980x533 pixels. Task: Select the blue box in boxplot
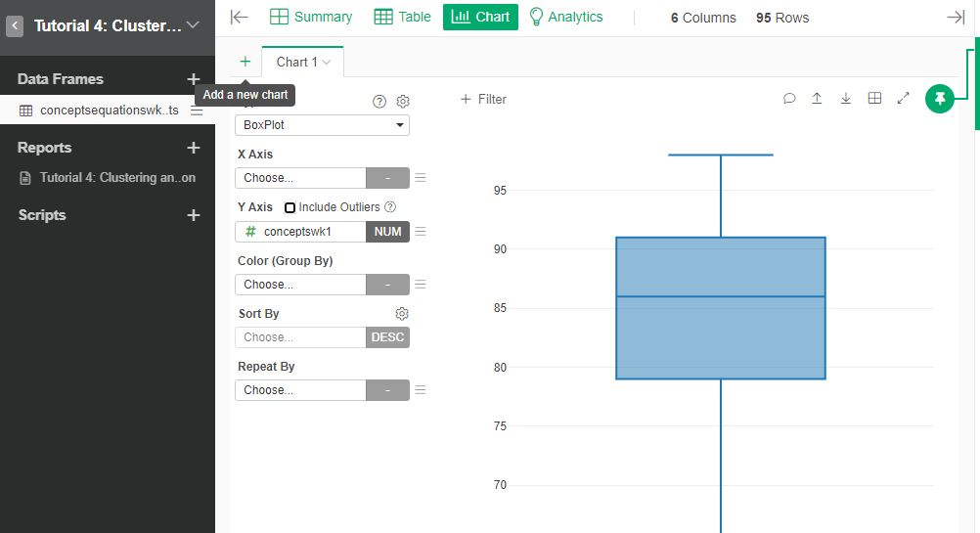click(720, 308)
